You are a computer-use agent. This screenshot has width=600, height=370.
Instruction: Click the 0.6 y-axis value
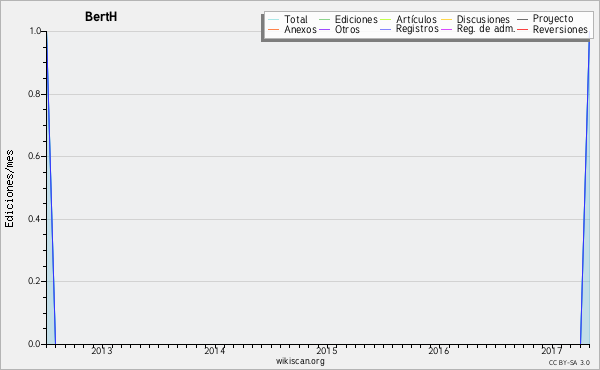(34, 156)
